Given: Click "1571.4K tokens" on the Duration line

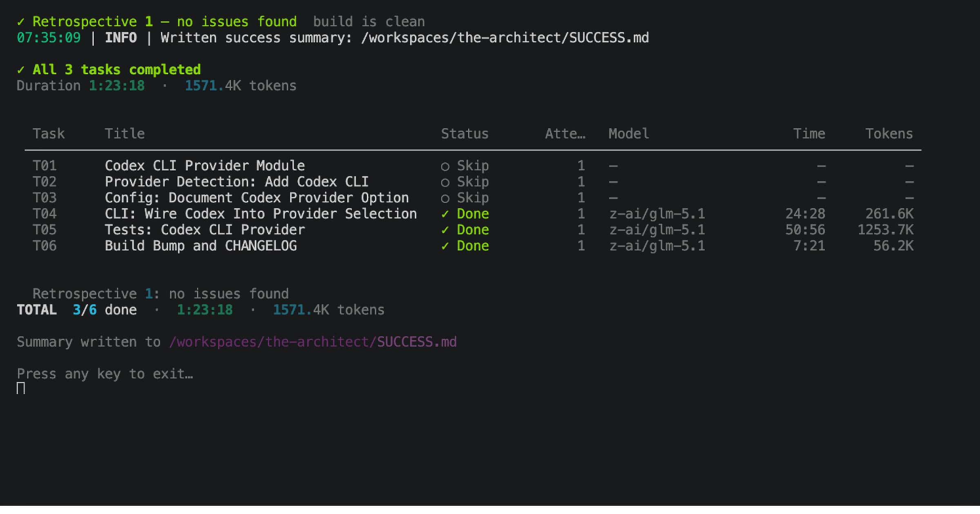Looking at the screenshot, I should click(241, 86).
